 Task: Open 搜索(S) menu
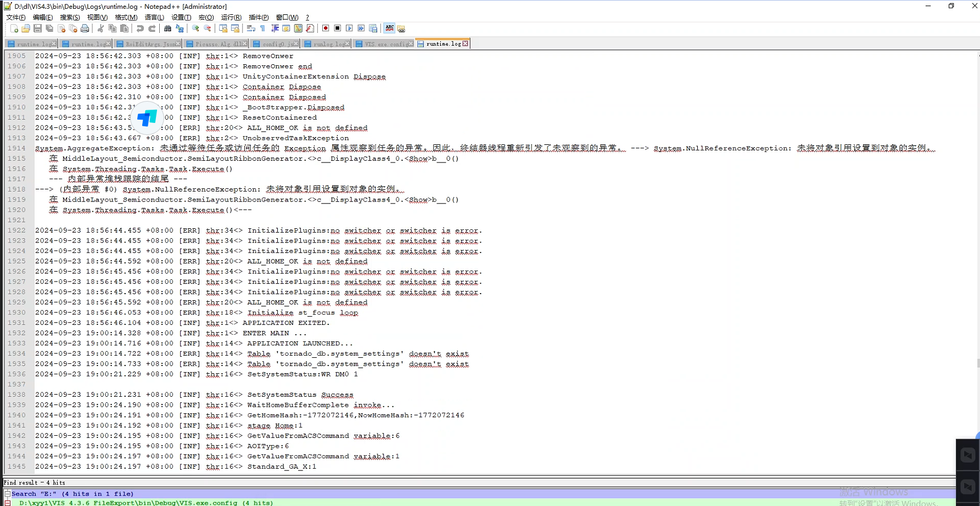(70, 18)
